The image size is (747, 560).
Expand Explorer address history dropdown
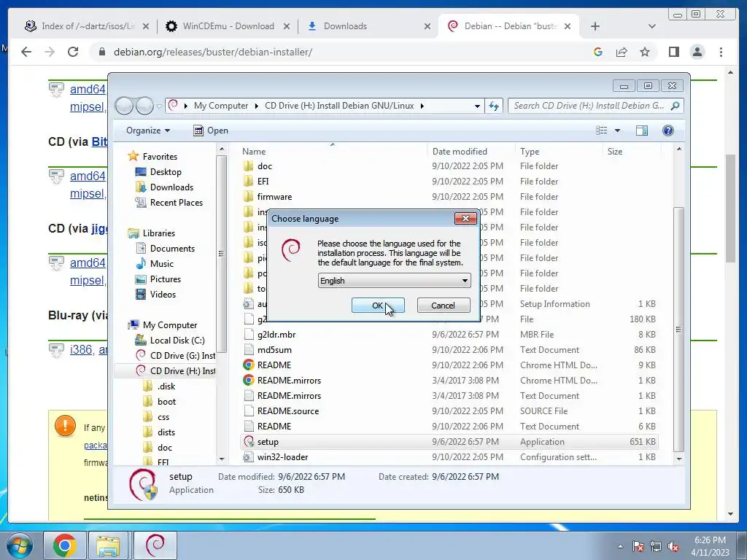[477, 106]
